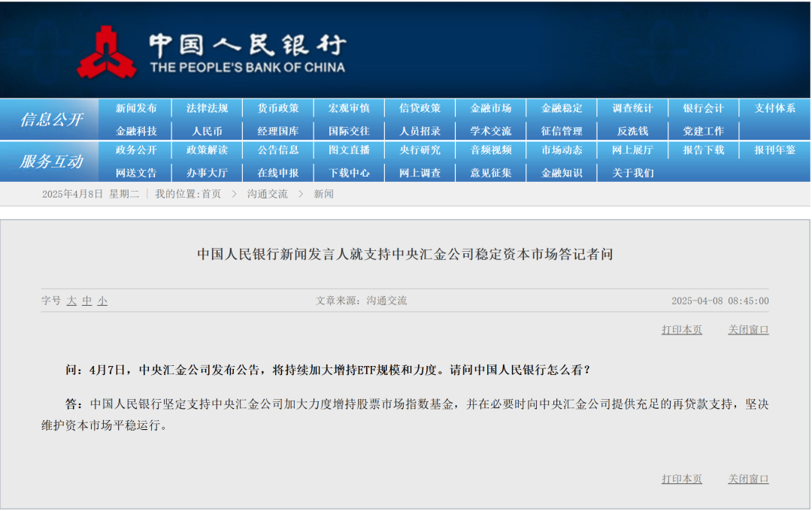
Task: Click the article title about 中央汇金公司
Action: tap(405, 254)
